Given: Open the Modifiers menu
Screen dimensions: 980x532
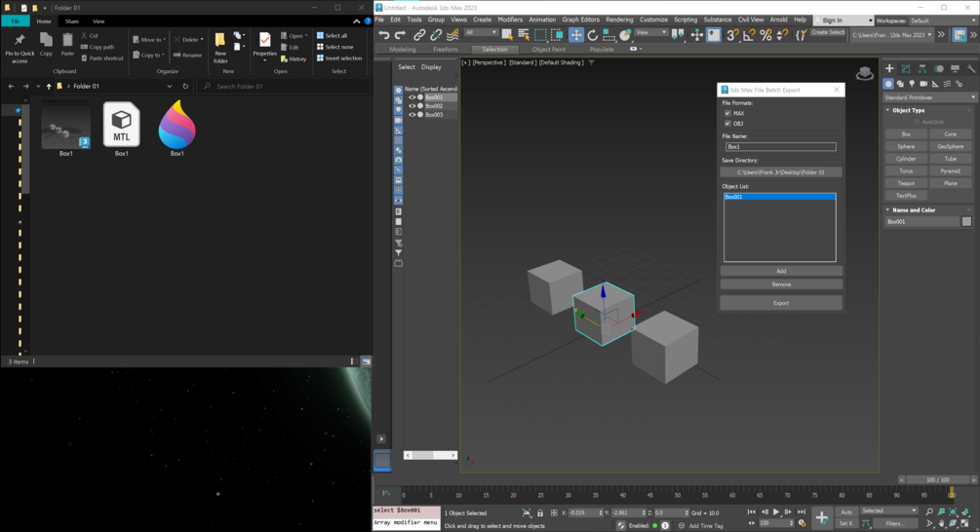Looking at the screenshot, I should click(510, 20).
